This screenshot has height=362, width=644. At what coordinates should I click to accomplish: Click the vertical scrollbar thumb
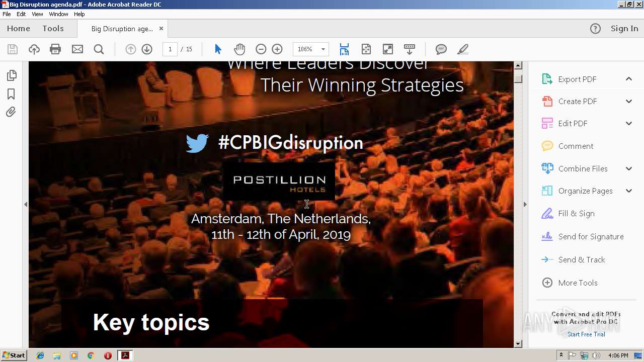tap(518, 79)
